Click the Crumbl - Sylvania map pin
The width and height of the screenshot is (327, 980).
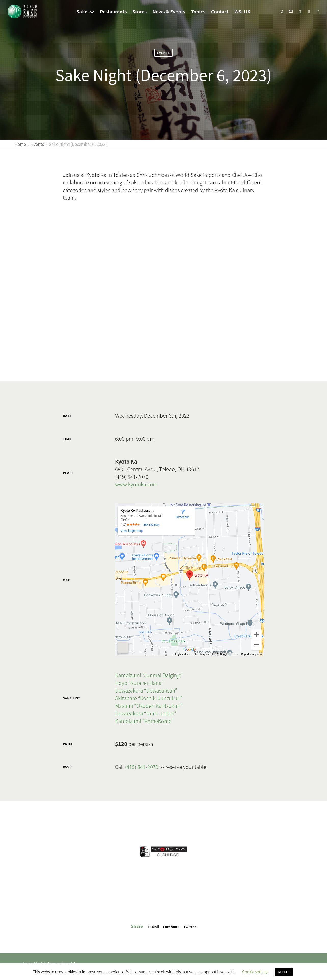[x=199, y=558]
